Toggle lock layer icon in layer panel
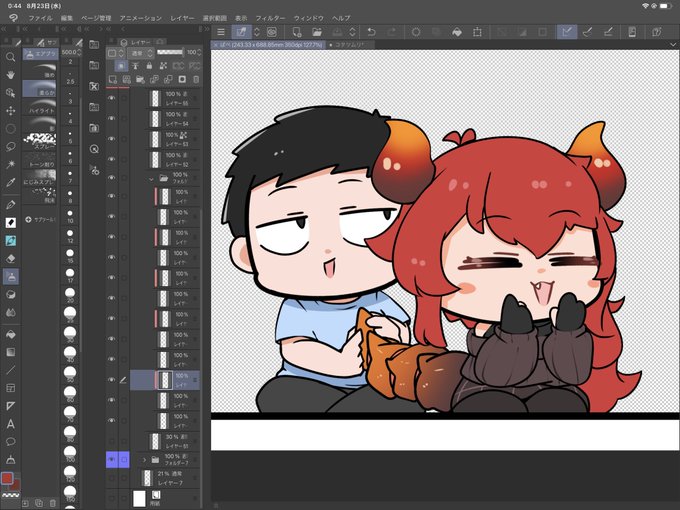Viewport: 680px width, 510px height. point(149,66)
